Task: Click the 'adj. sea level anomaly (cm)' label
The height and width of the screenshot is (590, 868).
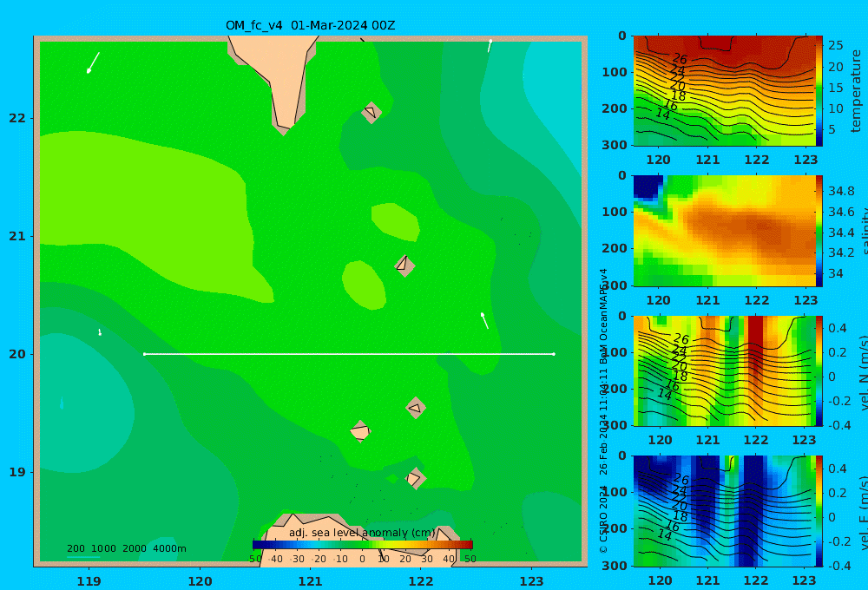Action: (x=362, y=533)
